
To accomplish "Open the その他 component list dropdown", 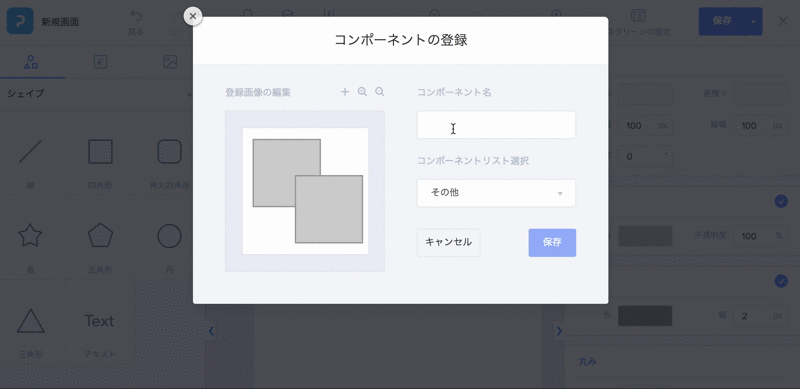I will (x=496, y=193).
